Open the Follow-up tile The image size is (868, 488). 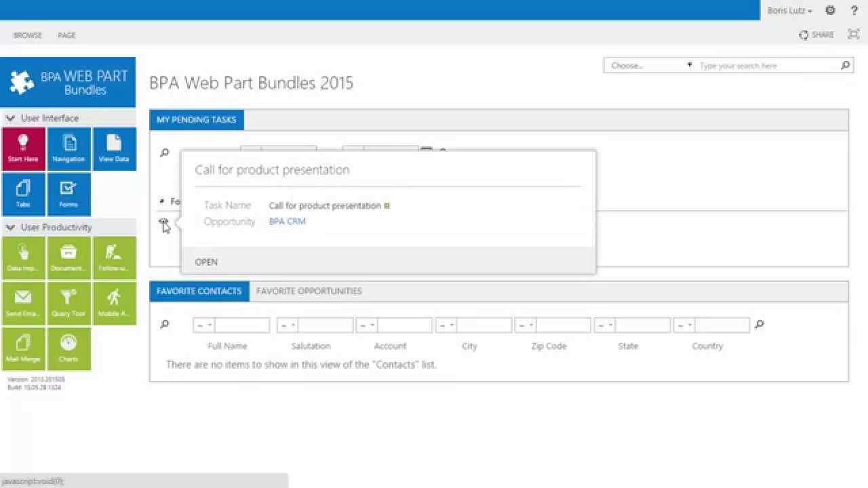(114, 258)
